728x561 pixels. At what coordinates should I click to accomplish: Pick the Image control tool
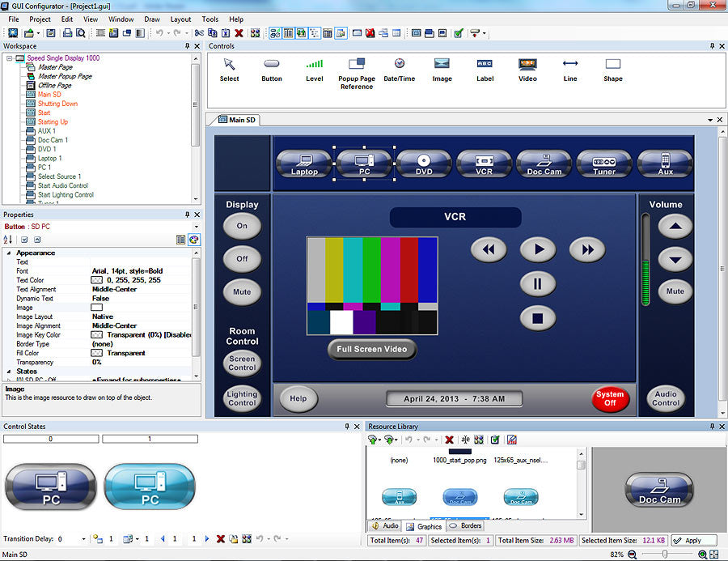442,70
